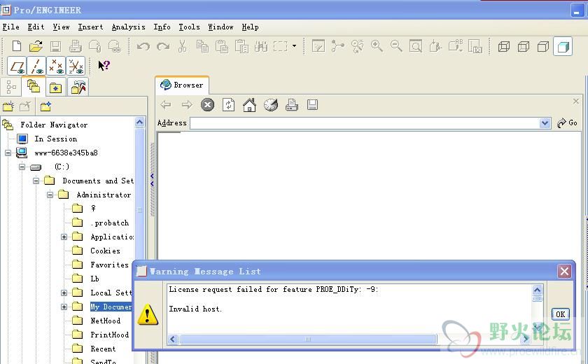Open the File menu
588x364 pixels.
11,27
